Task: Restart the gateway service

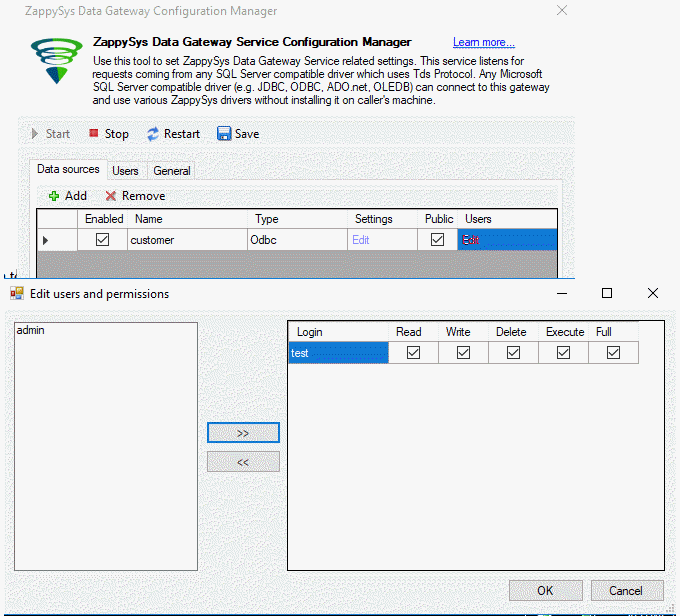Action: [x=173, y=134]
